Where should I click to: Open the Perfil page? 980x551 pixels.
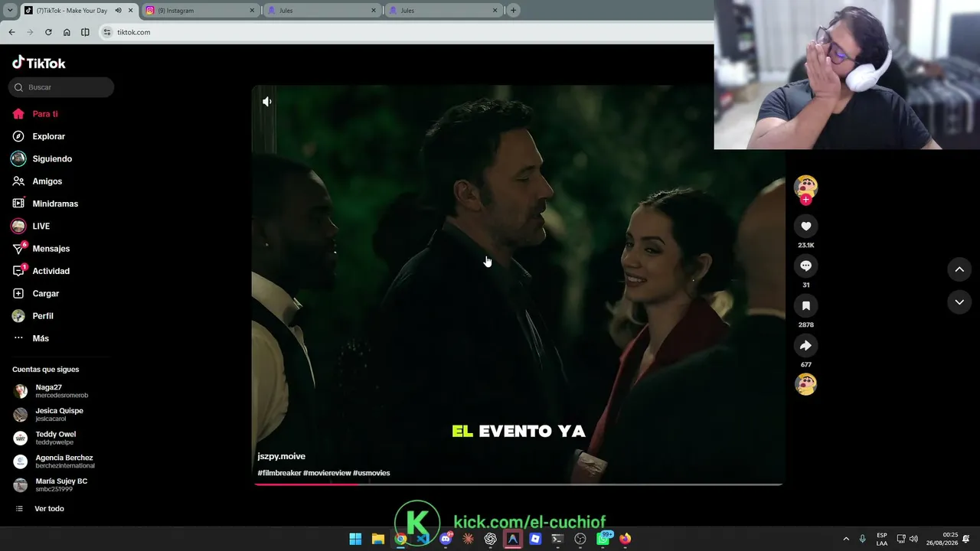pos(43,316)
